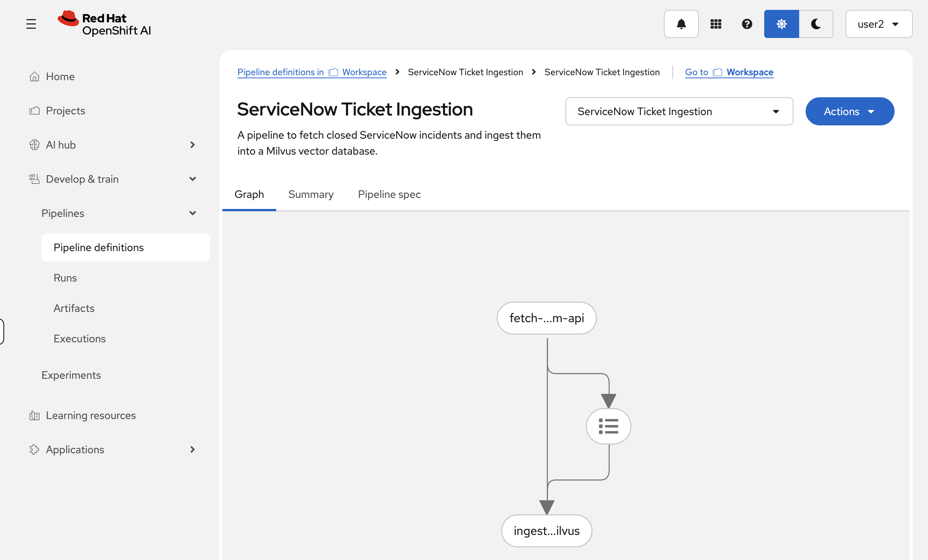Image resolution: width=928 pixels, height=560 pixels.
Task: Switch to light theme with sun toggle
Action: click(x=781, y=24)
